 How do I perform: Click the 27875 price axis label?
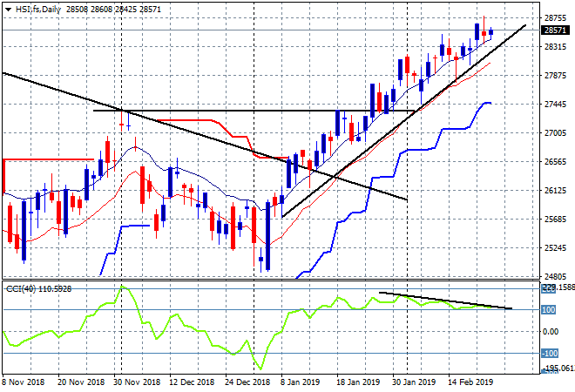pos(555,76)
